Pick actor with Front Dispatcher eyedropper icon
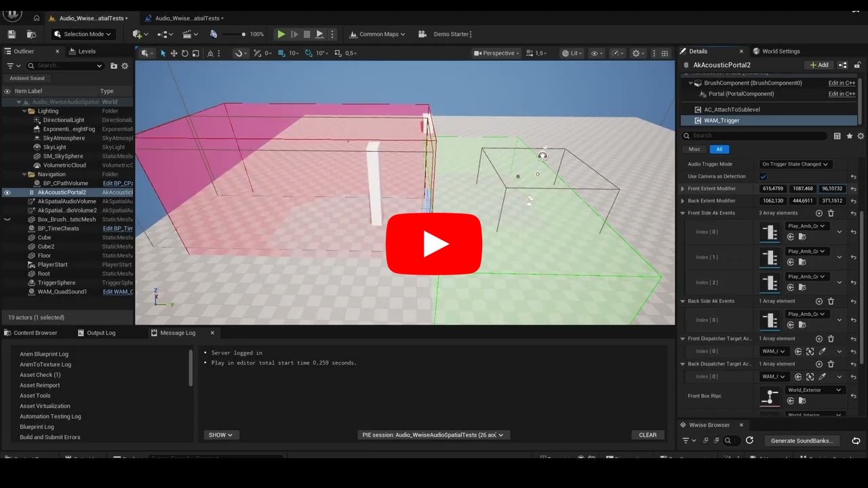Image resolution: width=868 pixels, height=488 pixels. pos(823,351)
